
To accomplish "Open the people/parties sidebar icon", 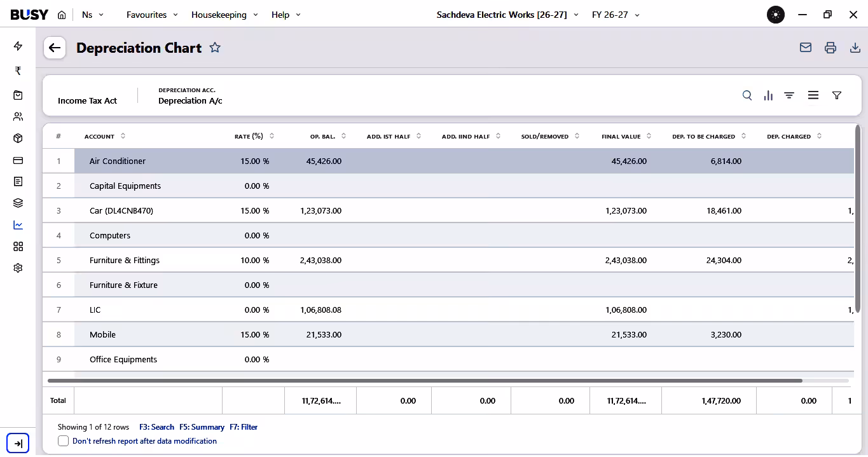I will (18, 116).
